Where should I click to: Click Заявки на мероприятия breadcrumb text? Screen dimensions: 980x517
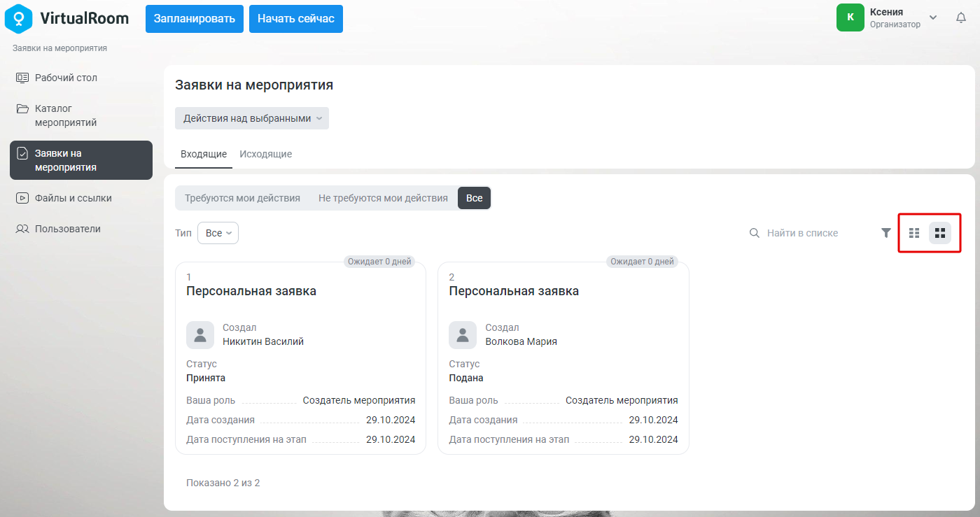(59, 48)
